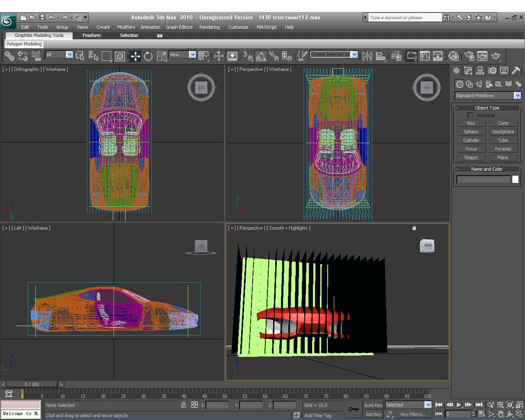This screenshot has height=420, width=525.
Task: Click the Mirror tool icon
Action: click(367, 56)
